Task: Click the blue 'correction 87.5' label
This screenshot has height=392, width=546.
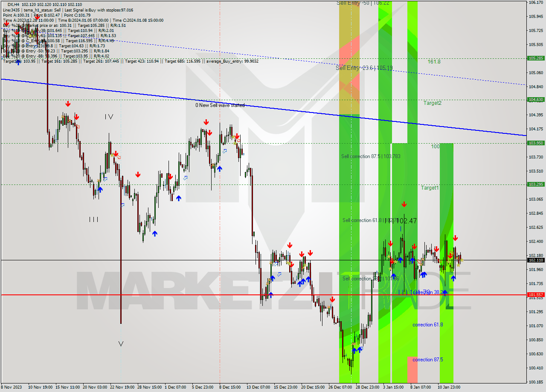Action: 427,360
